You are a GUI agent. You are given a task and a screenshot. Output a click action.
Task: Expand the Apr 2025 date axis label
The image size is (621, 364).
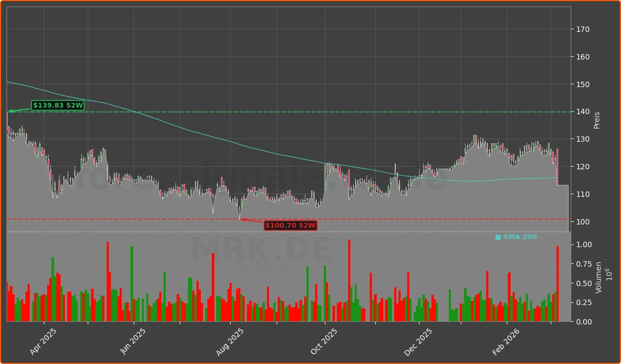tap(43, 338)
